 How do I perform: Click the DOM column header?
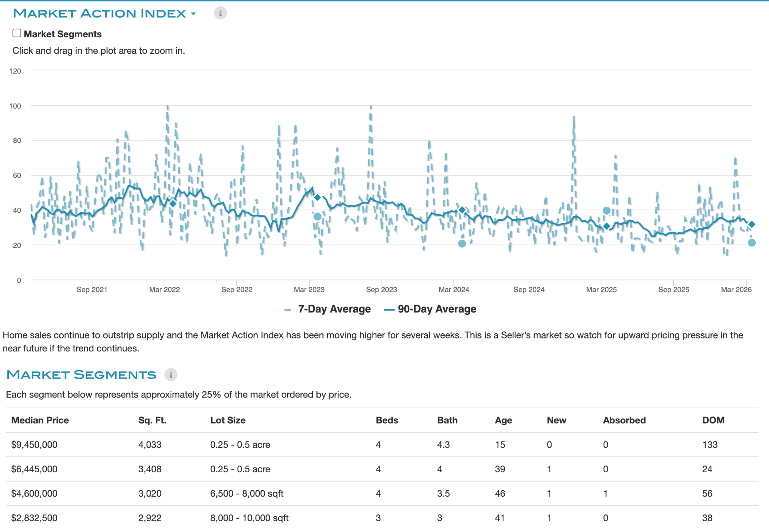tap(713, 420)
